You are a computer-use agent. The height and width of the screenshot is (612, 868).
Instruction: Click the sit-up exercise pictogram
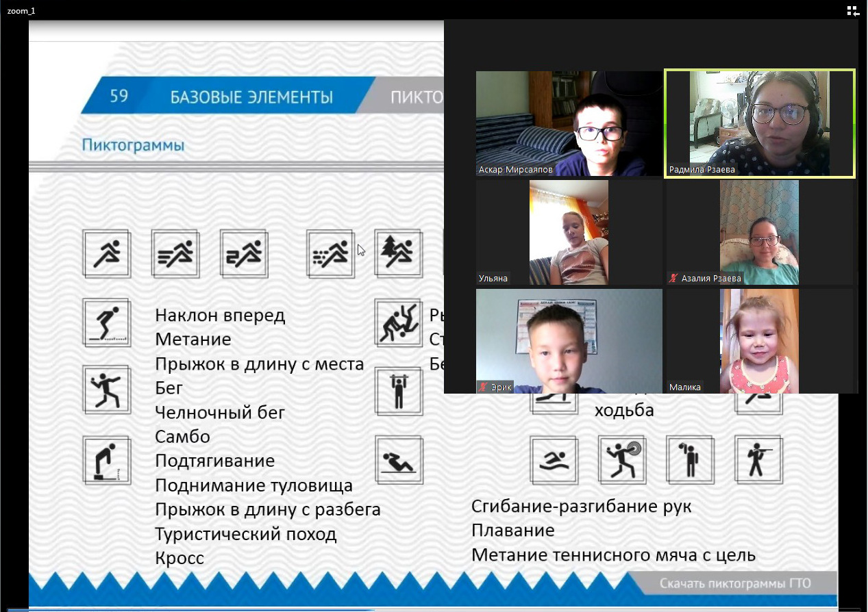[398, 460]
